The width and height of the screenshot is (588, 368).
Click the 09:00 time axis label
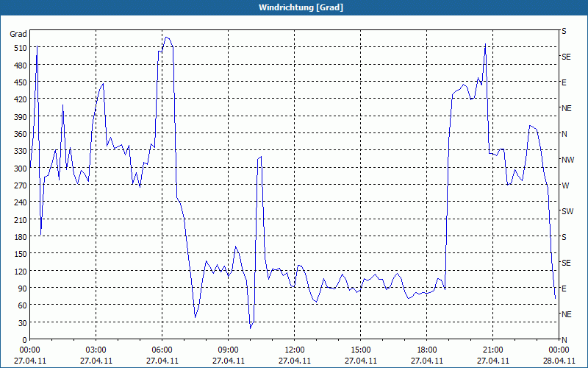228,350
